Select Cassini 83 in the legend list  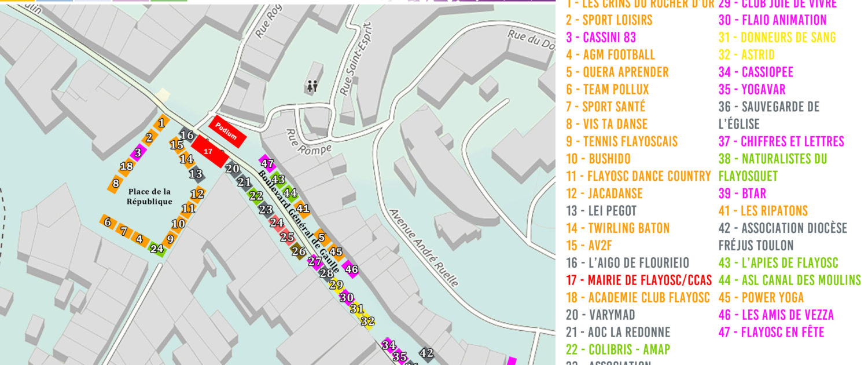tap(601, 37)
